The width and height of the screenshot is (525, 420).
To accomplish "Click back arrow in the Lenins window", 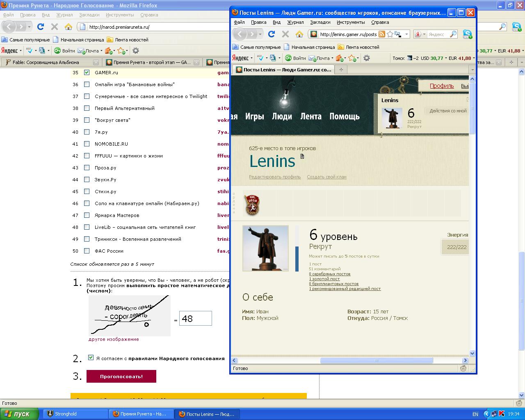I will coord(240,34).
